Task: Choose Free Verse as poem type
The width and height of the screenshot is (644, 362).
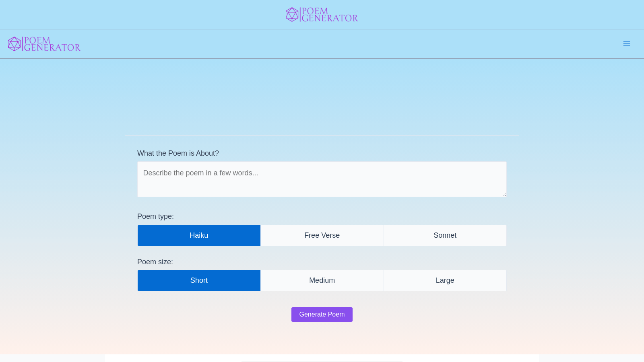Action: coord(322,235)
